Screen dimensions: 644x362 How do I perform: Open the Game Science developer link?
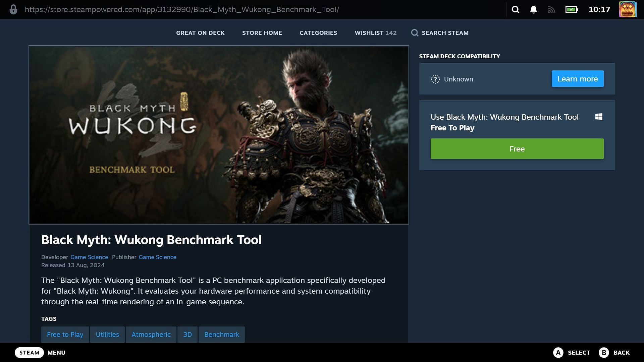coord(89,257)
